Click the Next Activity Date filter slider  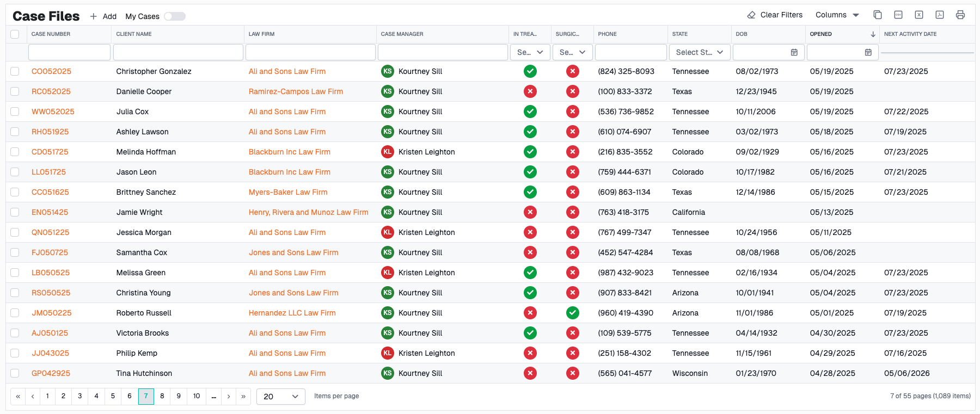click(927, 53)
